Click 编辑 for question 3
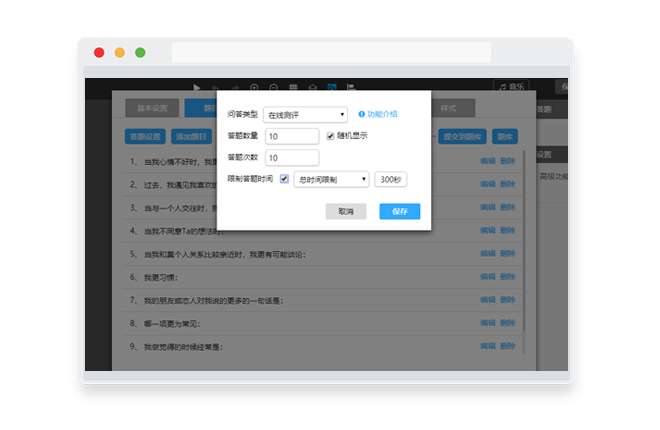660x430 pixels. point(488,207)
